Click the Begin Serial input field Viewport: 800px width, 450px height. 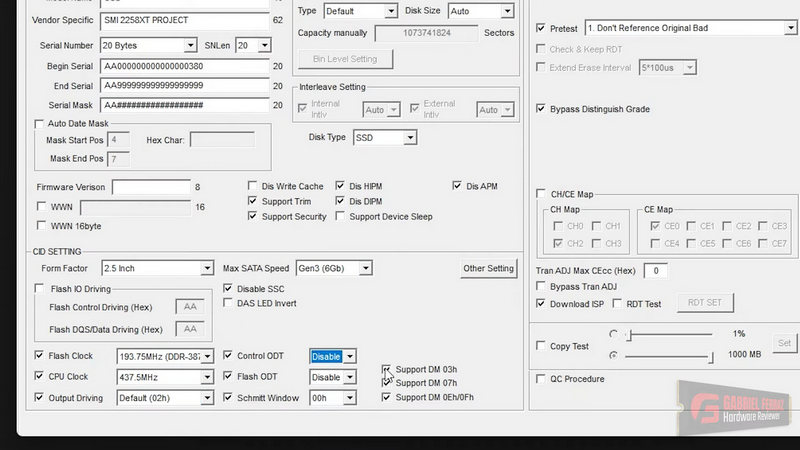tap(184, 66)
